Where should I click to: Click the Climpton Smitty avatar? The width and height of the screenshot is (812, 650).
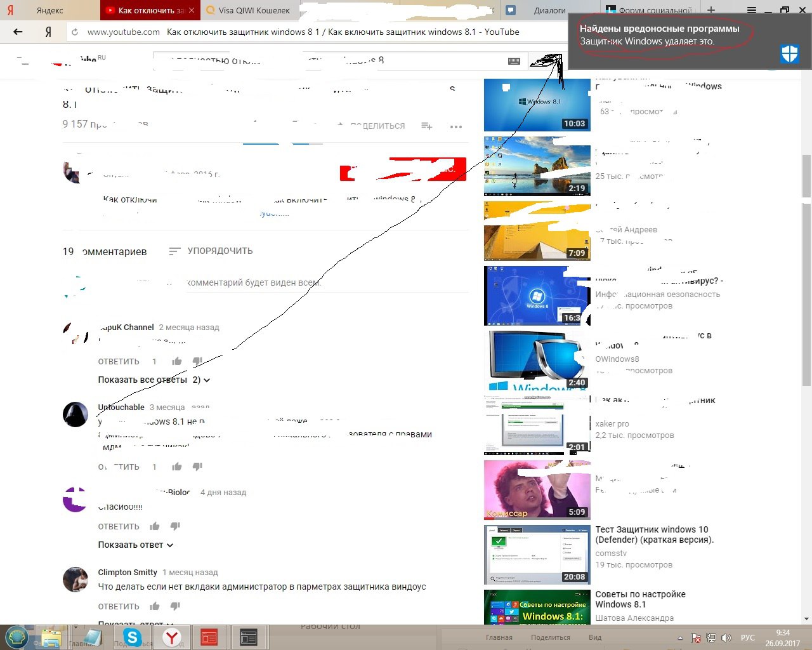click(75, 579)
